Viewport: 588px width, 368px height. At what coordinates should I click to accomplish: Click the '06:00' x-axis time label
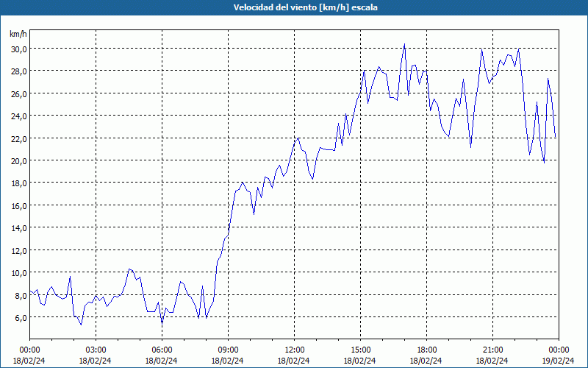tap(162, 350)
